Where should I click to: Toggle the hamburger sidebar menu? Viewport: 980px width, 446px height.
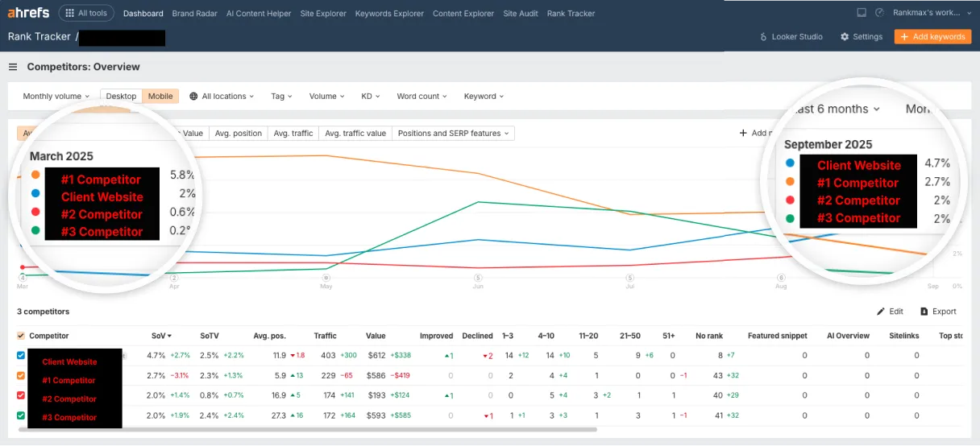(13, 67)
